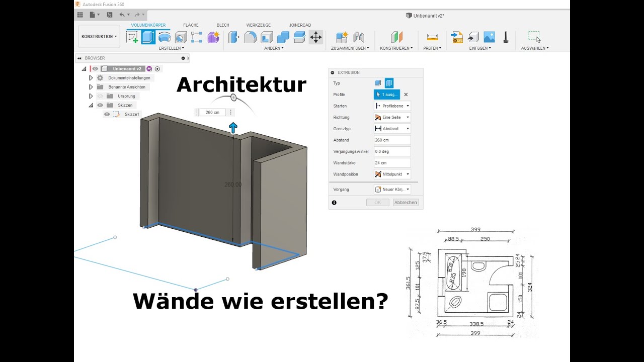This screenshot has height=362, width=644.
Task: Click the Profile 1 ausgewählt selector
Action: (x=387, y=95)
